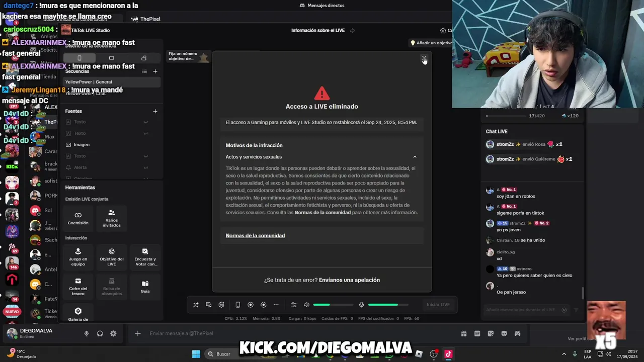Open the Roblox taskbar icon

pyautogui.click(x=419, y=354)
